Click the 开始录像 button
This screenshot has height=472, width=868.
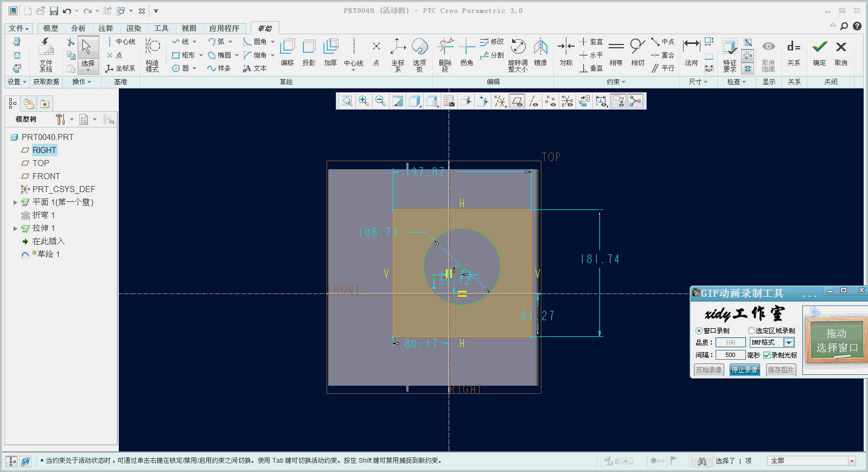coord(709,370)
